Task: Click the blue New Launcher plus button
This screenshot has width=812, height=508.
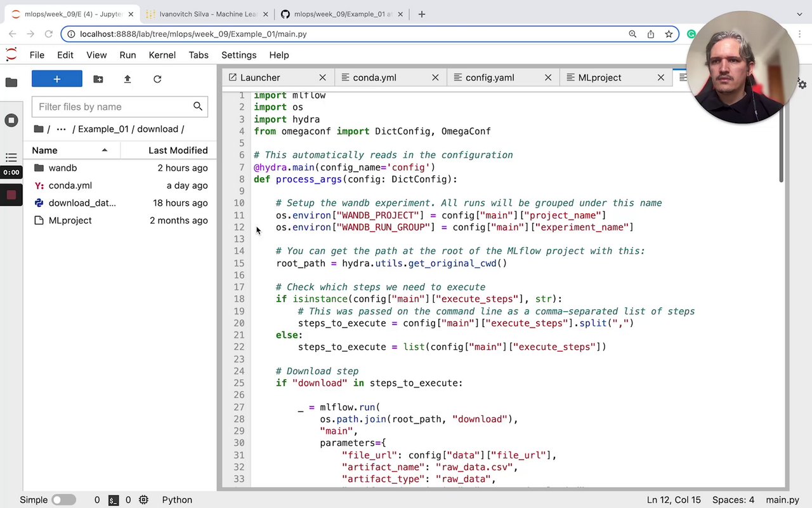Action: click(x=57, y=79)
